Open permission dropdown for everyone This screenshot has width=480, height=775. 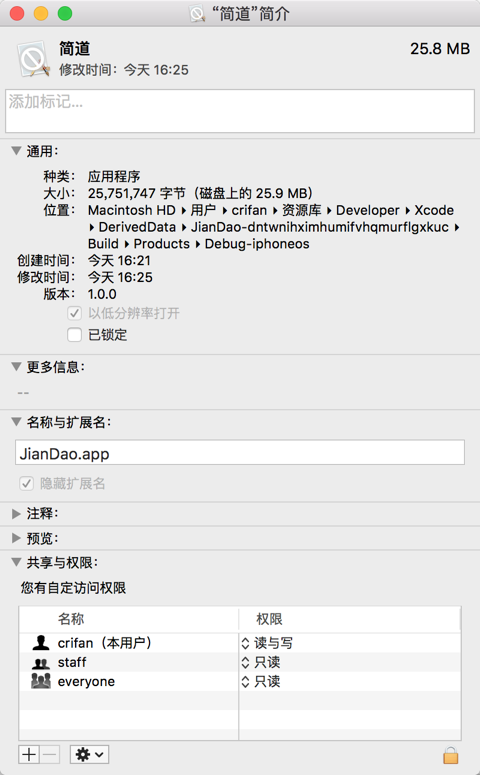[x=245, y=682]
